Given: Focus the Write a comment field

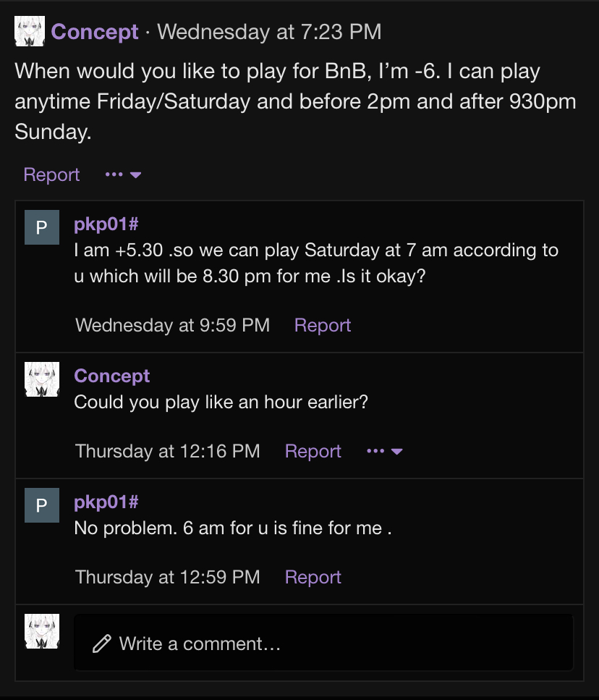Looking at the screenshot, I should pyautogui.click(x=323, y=643).
